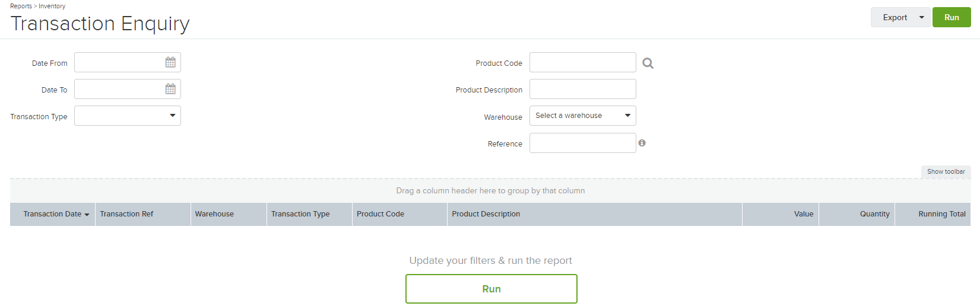Click the Product Code search magnifier icon
The width and height of the screenshot is (980, 306).
point(648,63)
